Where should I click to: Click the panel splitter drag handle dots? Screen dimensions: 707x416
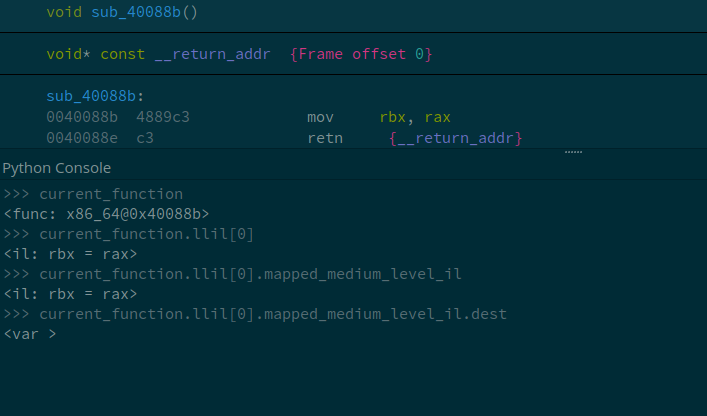pos(574,152)
